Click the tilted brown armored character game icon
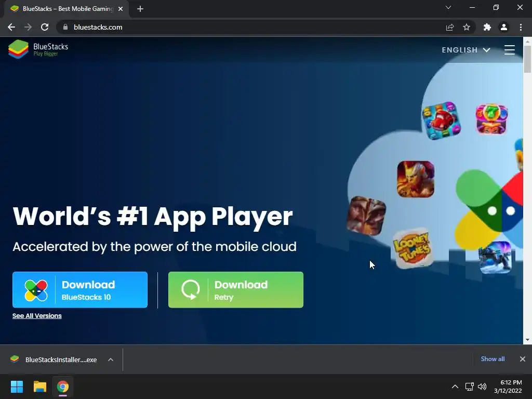Screen dimensions: 532x399 [366, 216]
